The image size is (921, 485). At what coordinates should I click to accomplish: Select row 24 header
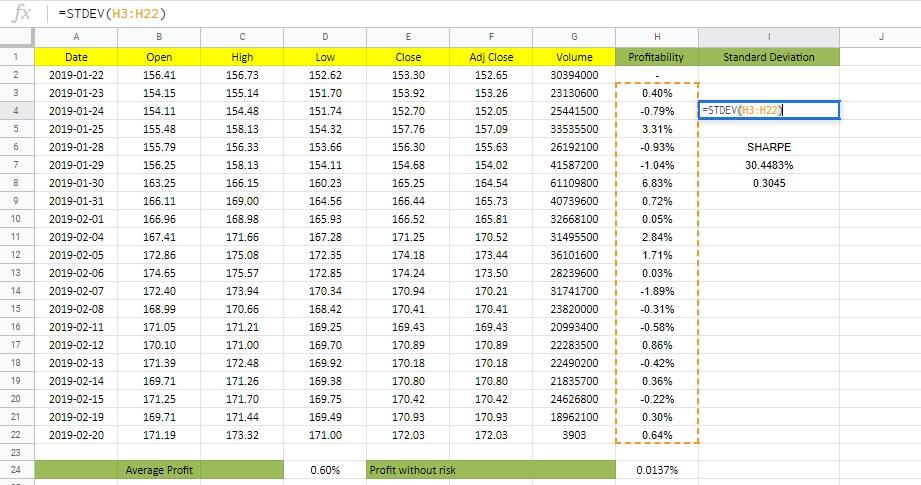[x=17, y=470]
